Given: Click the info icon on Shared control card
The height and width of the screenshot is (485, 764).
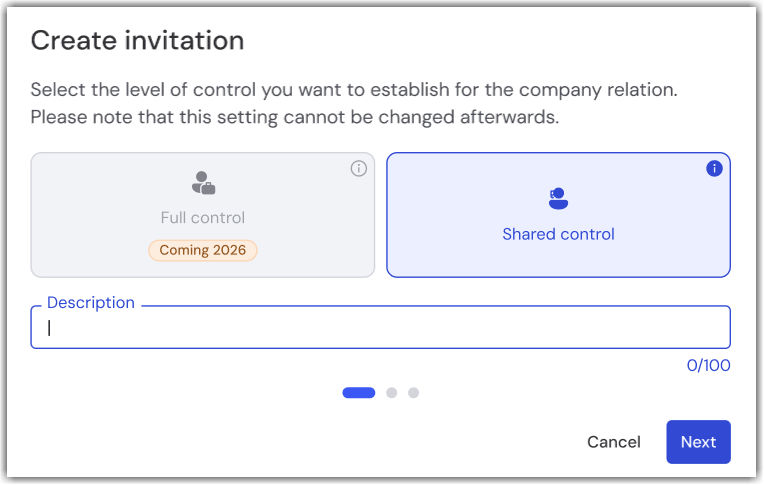Looking at the screenshot, I should coord(714,169).
